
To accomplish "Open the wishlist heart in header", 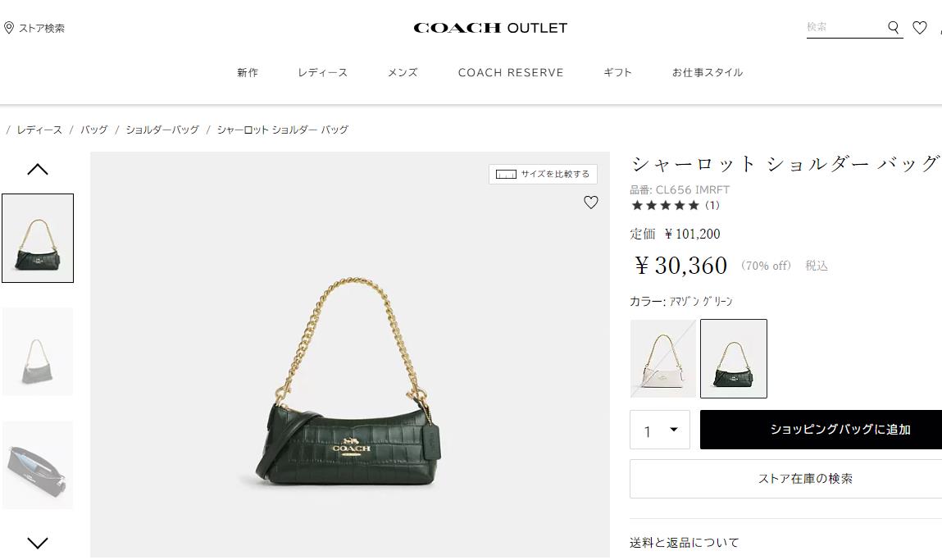I will pyautogui.click(x=920, y=27).
